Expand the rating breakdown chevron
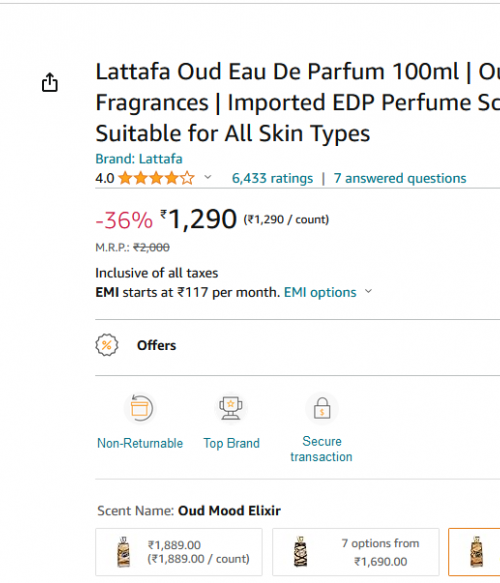This screenshot has width=500, height=583. click(208, 177)
